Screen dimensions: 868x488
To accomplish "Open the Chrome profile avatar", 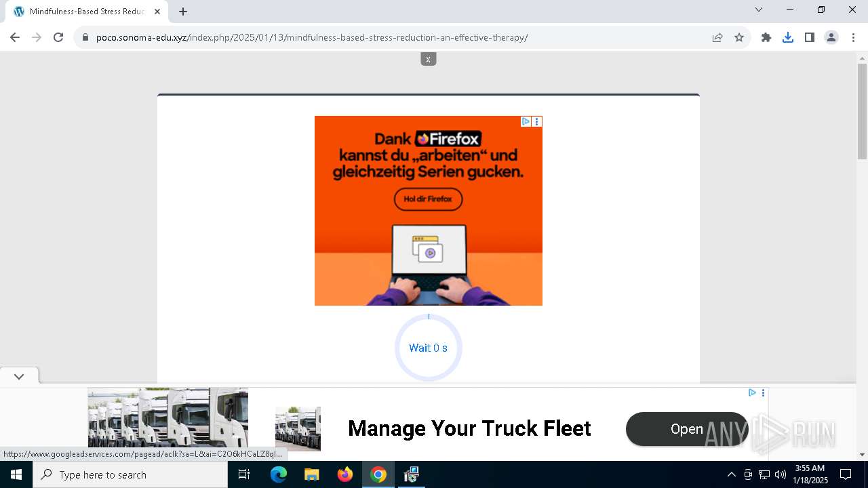I will click(831, 37).
